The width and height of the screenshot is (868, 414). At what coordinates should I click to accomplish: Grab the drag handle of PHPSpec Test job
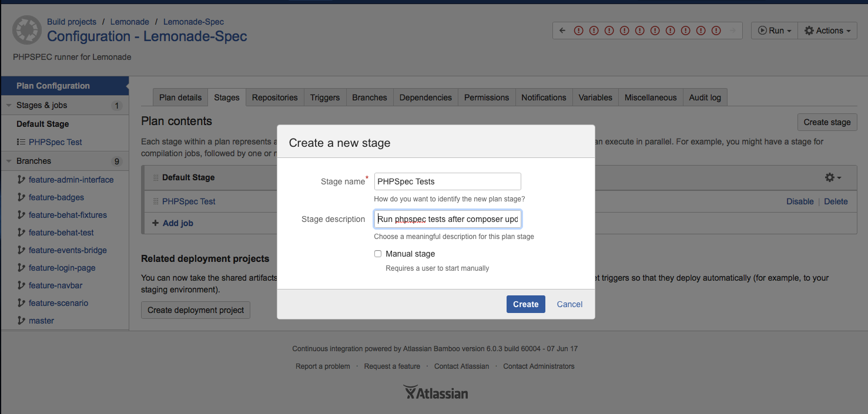click(156, 201)
